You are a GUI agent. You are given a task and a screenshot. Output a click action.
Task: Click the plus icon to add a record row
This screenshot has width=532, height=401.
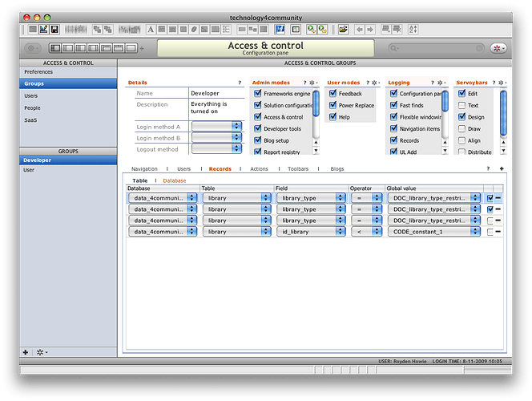(502, 169)
